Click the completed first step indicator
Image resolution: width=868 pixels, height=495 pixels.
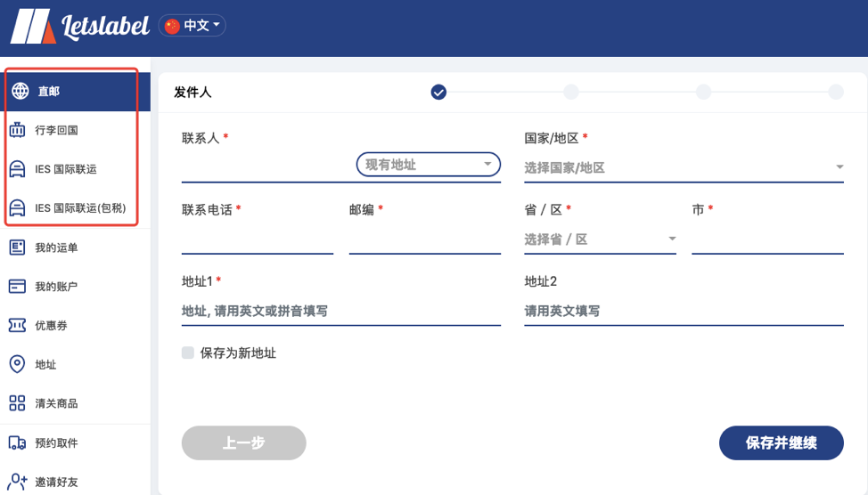point(438,92)
